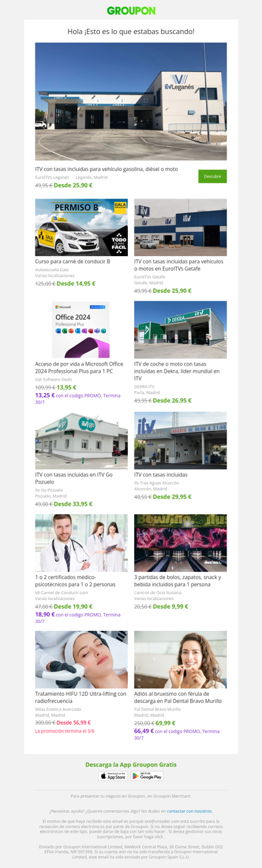Open the ITV Leganés main deal image
The height and width of the screenshot is (868, 262).
click(131, 102)
